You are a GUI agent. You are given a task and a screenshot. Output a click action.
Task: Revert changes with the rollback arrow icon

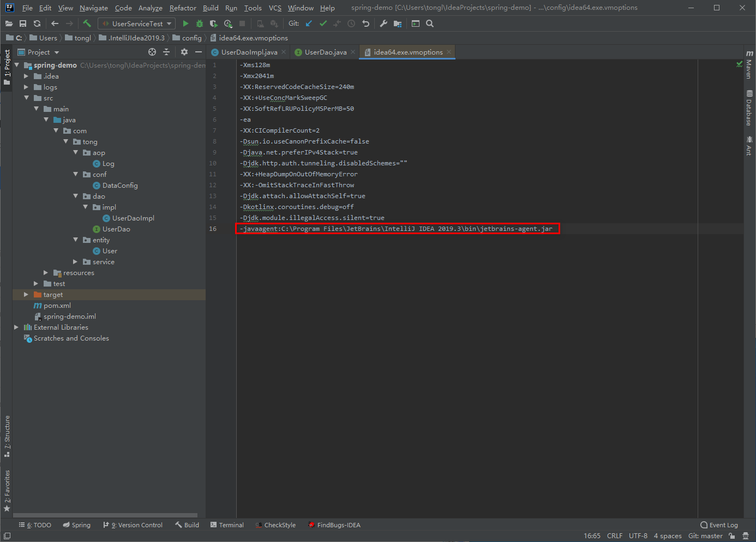[x=365, y=23]
